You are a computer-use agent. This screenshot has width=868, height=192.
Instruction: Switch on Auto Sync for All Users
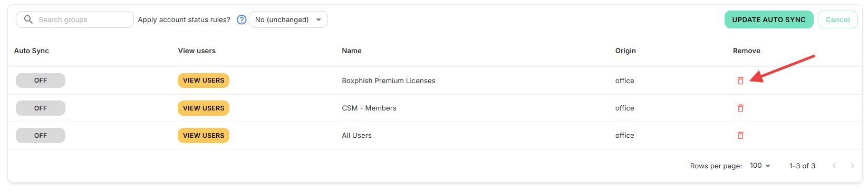[41, 135]
